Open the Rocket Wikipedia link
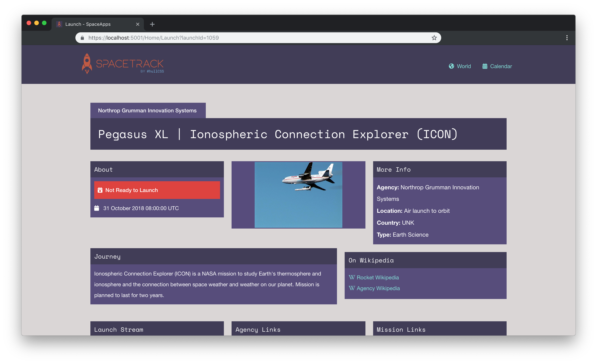597x364 pixels. (378, 277)
